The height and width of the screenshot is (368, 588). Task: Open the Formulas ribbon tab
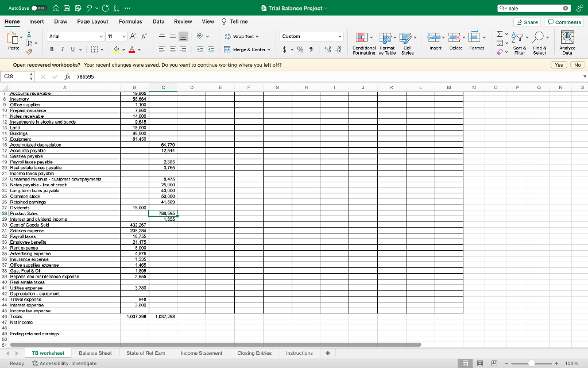point(130,21)
